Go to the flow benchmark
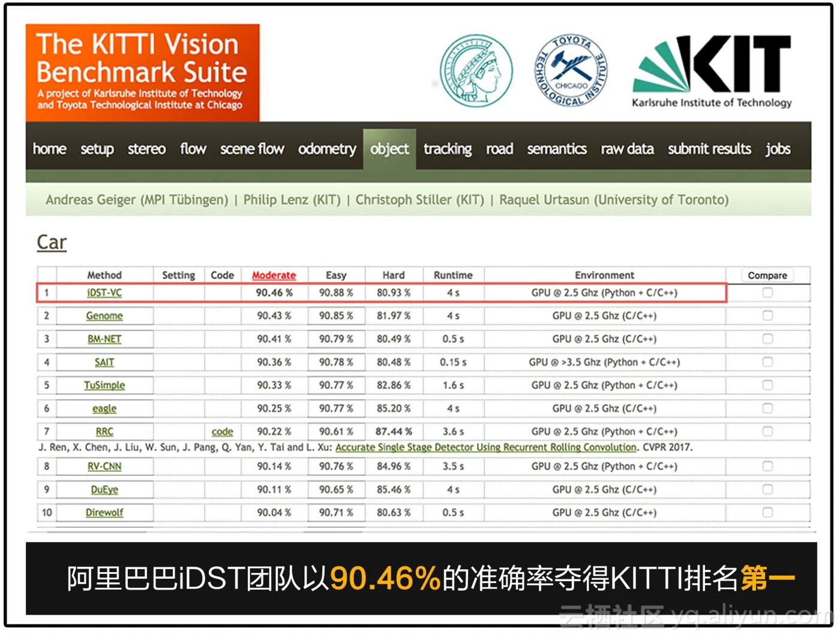 coord(193,149)
